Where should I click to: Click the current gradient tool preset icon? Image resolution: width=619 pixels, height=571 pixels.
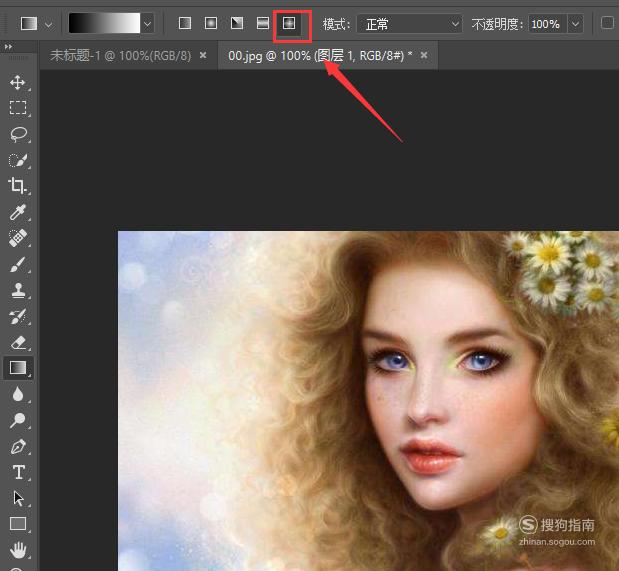tap(29, 24)
